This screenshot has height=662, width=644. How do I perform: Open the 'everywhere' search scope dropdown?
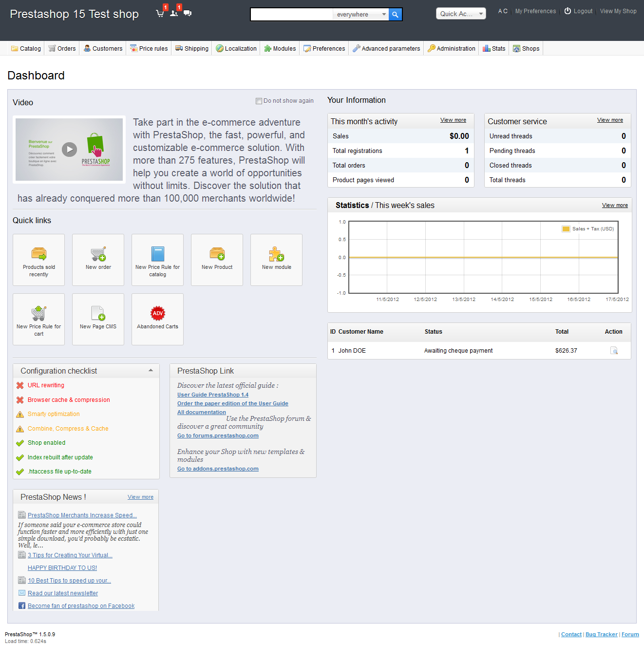pyautogui.click(x=361, y=15)
